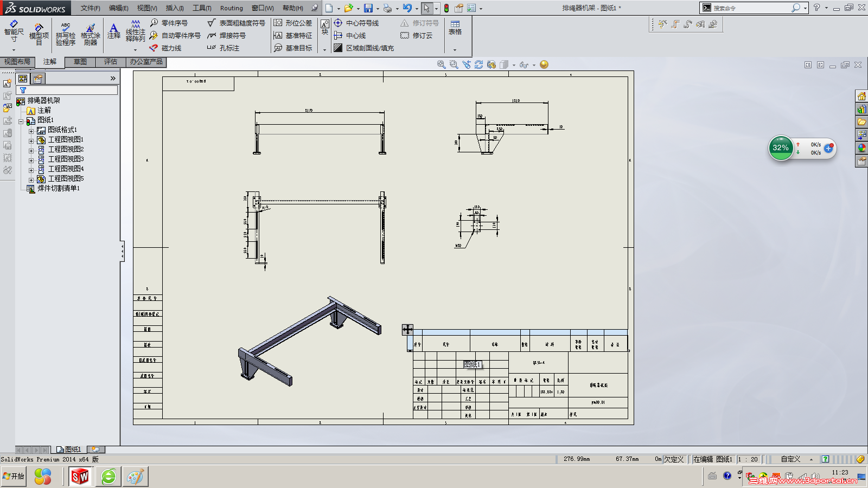Expand the 工程图视图2 node
868x488 pixels.
click(31, 151)
